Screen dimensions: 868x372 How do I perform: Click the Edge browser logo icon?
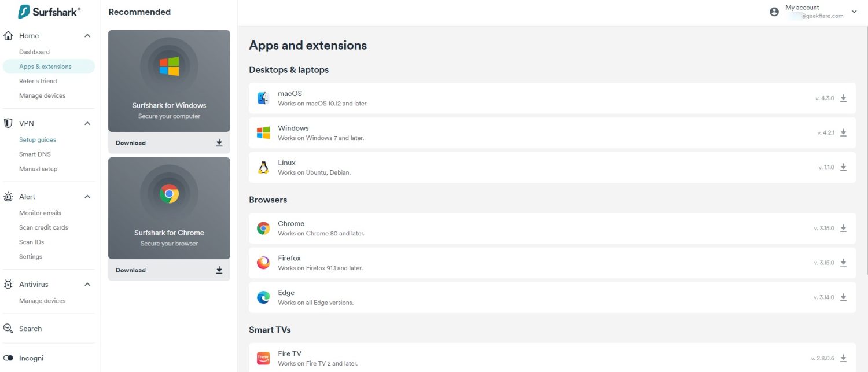point(263,297)
